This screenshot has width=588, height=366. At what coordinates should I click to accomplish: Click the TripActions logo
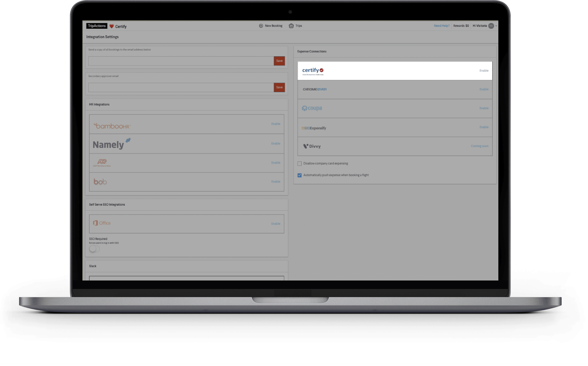coord(97,26)
